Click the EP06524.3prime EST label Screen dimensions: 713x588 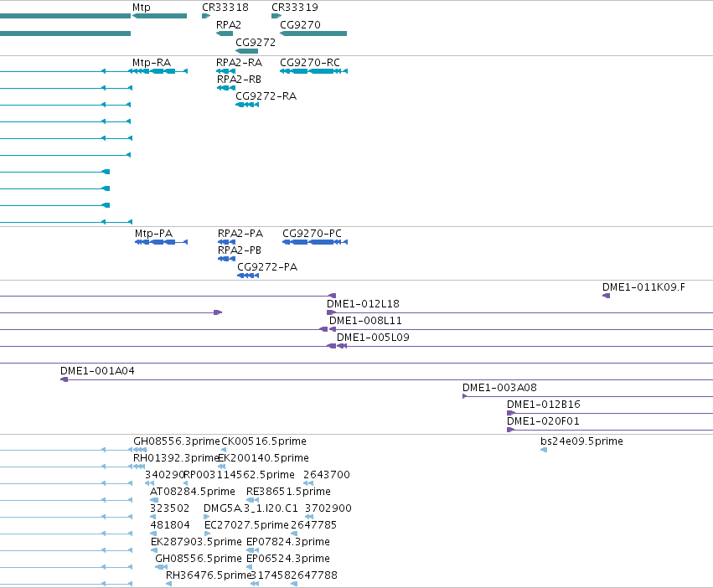pos(288,560)
